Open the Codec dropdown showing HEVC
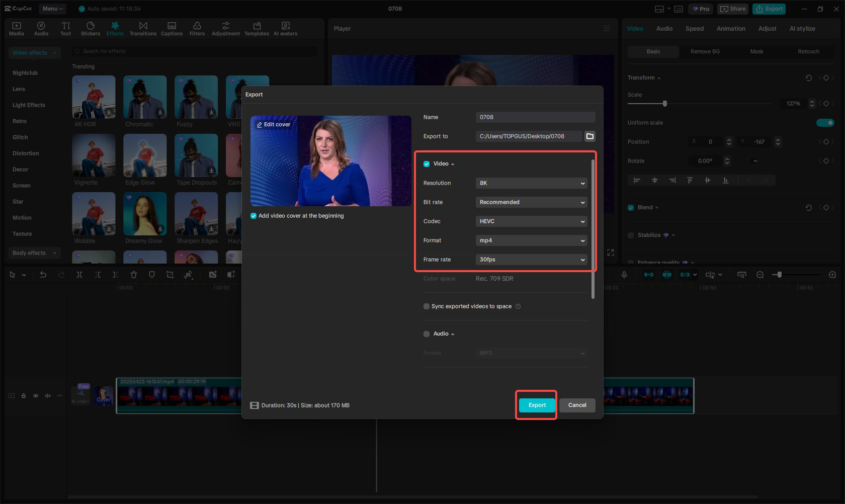This screenshot has height=504, width=845. click(531, 221)
